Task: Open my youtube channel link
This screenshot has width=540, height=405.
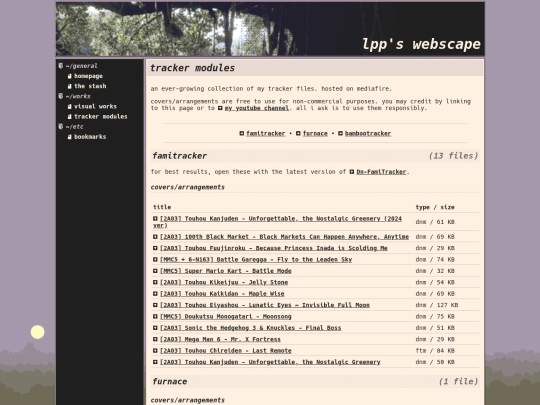Action: pos(257,108)
